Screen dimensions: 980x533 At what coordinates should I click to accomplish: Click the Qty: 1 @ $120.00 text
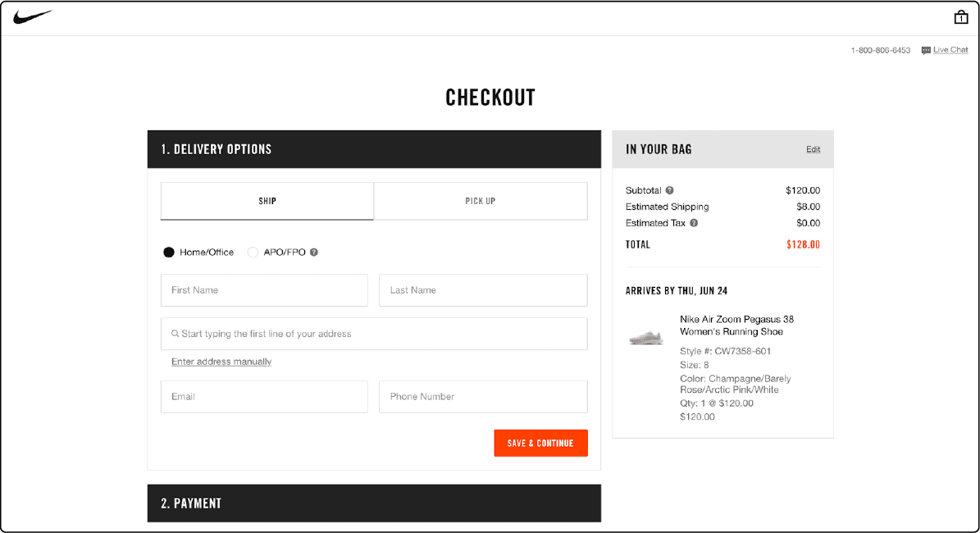[x=717, y=403]
